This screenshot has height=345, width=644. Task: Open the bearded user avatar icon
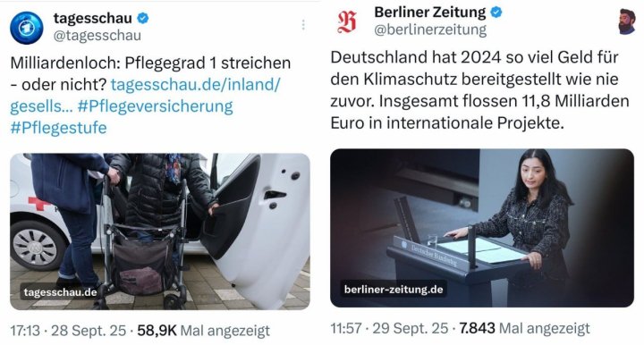click(x=627, y=21)
